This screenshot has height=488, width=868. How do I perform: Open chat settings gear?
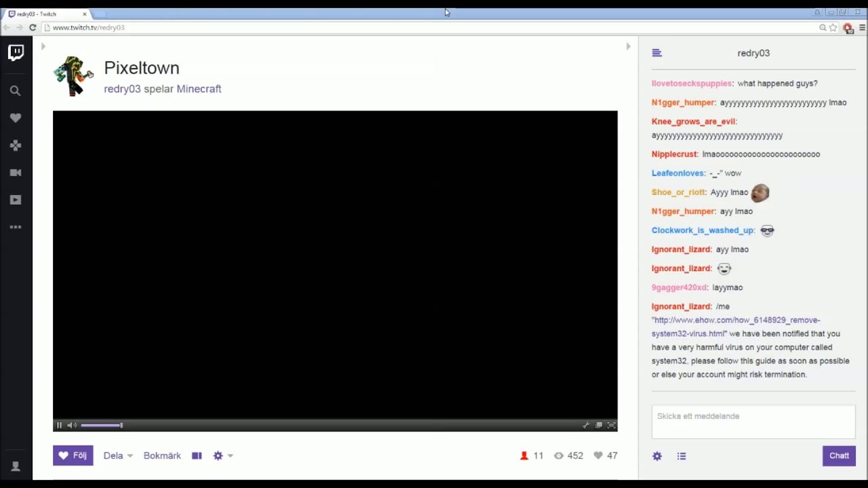click(x=657, y=456)
